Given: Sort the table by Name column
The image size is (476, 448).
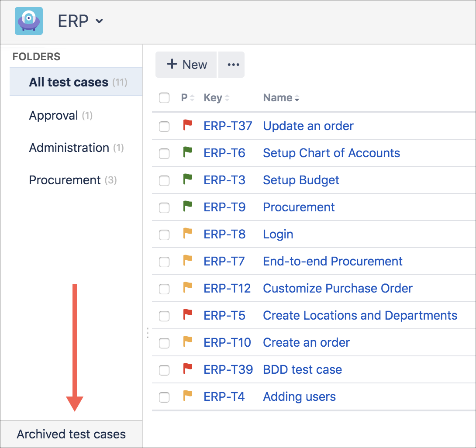Looking at the screenshot, I should tap(281, 98).
